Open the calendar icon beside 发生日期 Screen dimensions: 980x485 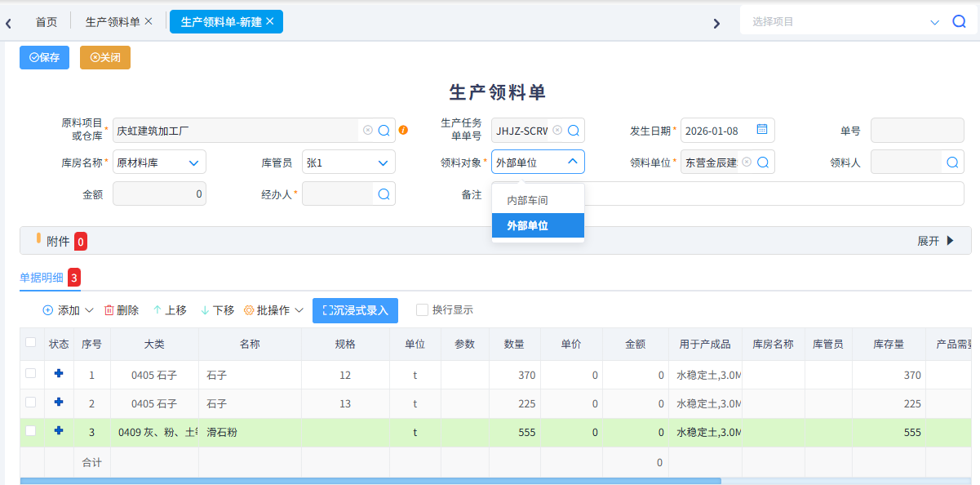(x=761, y=130)
